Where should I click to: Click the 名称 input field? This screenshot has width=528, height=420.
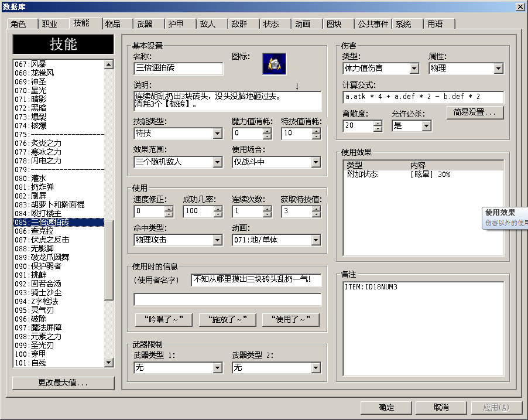click(x=178, y=69)
